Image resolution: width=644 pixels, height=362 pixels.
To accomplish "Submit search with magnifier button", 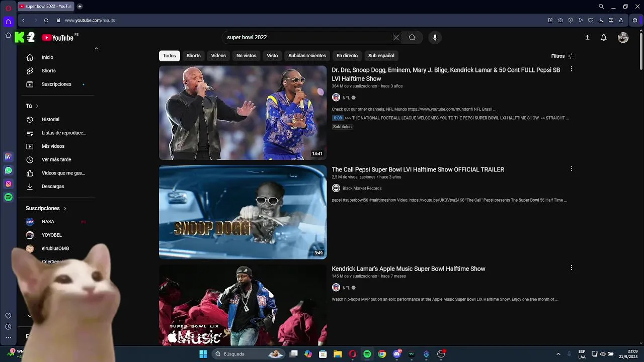I will 412,37.
